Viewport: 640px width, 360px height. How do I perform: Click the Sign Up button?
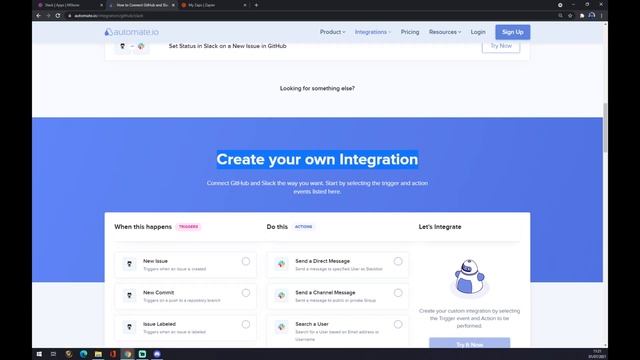coord(513,32)
